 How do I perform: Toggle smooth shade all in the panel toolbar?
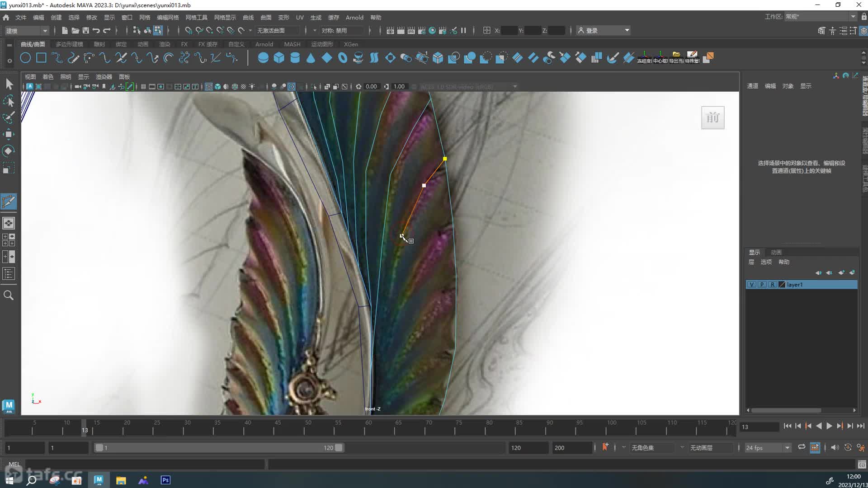[x=217, y=86]
